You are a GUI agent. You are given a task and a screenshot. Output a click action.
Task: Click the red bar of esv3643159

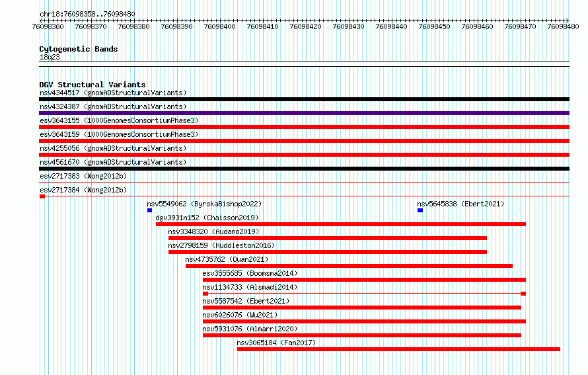(x=304, y=141)
